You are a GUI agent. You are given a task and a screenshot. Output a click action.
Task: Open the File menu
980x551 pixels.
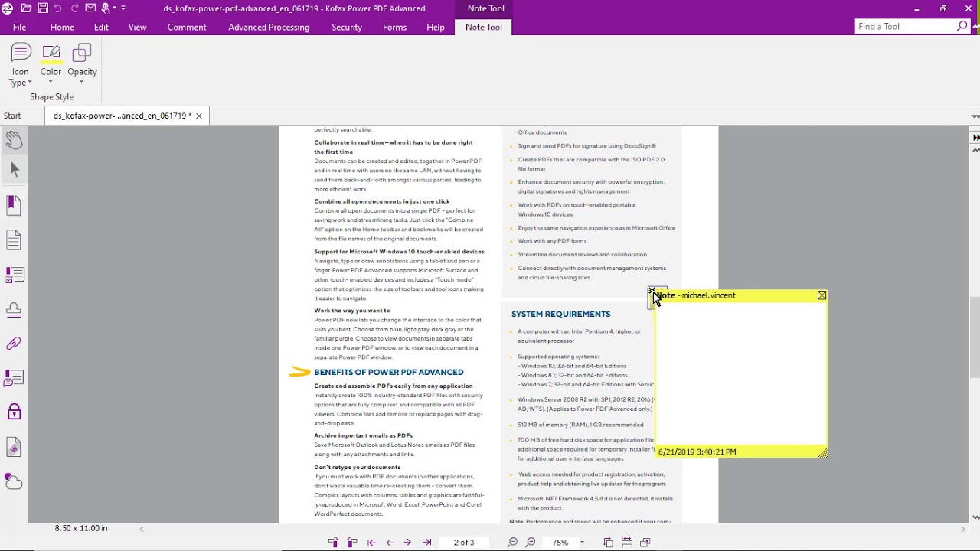coord(19,27)
